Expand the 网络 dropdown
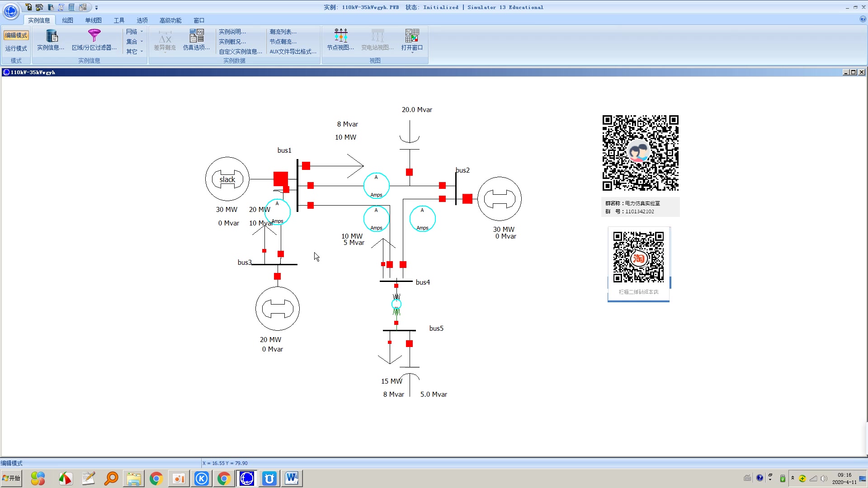The width and height of the screenshot is (868, 488). [x=134, y=32]
